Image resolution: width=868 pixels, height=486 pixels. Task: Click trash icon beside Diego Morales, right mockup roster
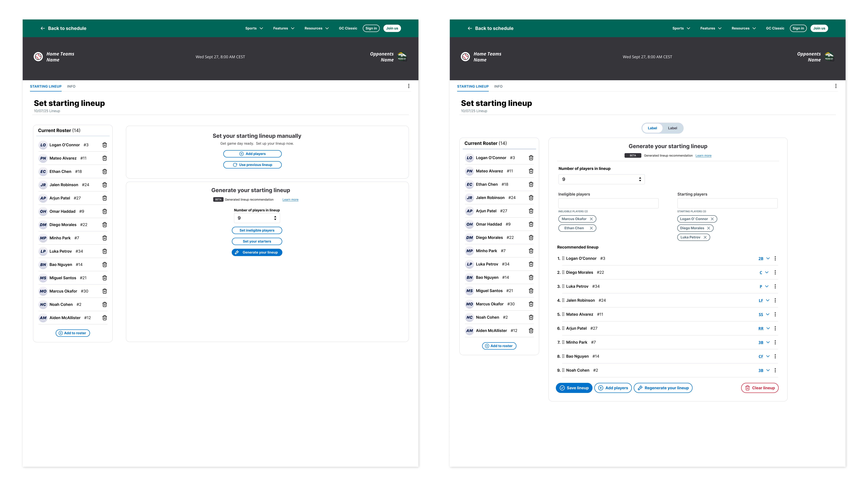click(x=531, y=237)
